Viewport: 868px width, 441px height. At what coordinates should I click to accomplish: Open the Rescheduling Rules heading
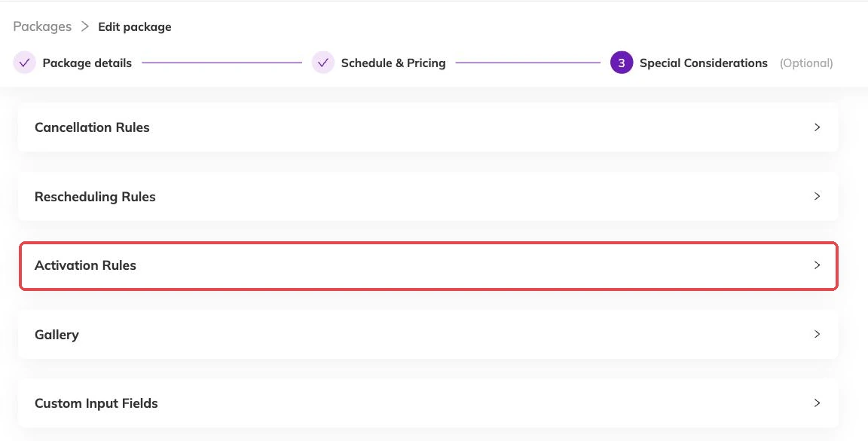coord(95,197)
